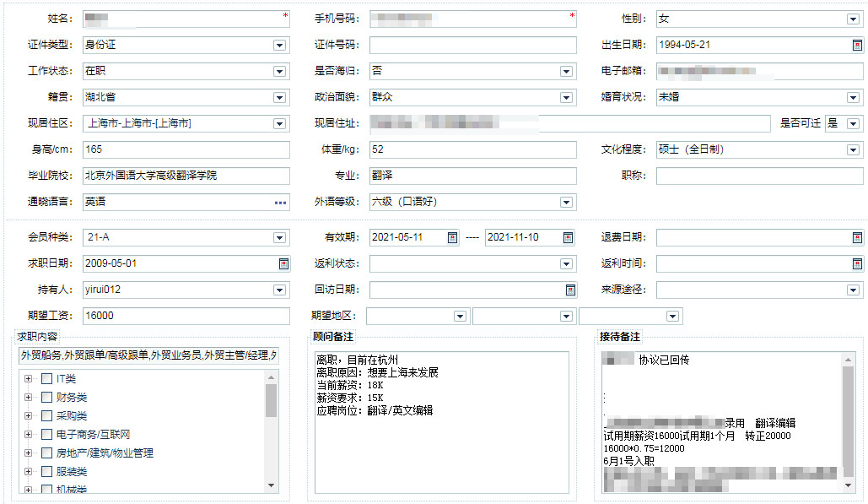
Task: Open calendar picker for 出生日期
Action: click(x=857, y=46)
